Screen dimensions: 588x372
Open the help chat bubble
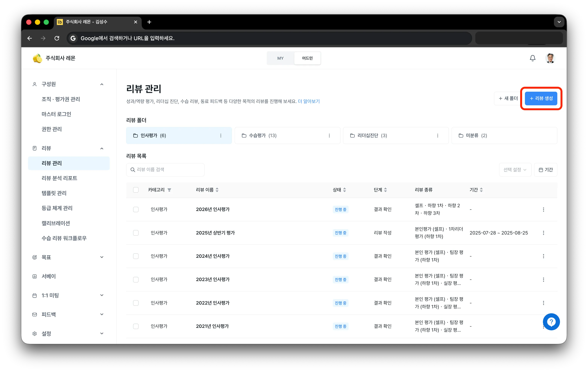tap(551, 322)
